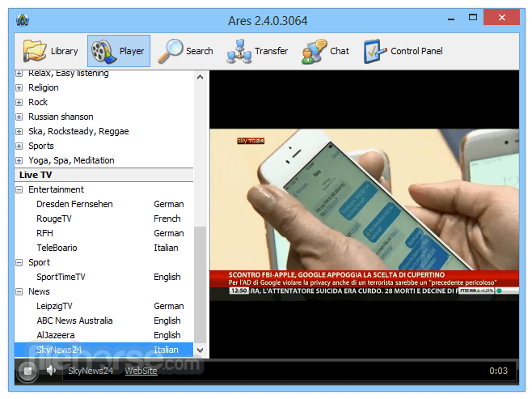
Task: Click the Sport group label
Action: [39, 262]
